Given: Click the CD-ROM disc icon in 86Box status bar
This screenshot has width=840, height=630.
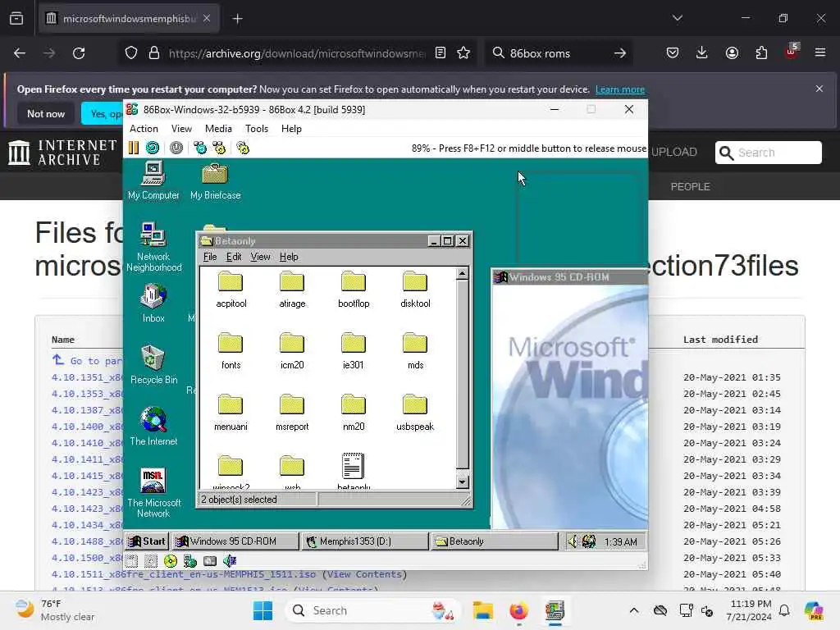Looking at the screenshot, I should click(171, 561).
